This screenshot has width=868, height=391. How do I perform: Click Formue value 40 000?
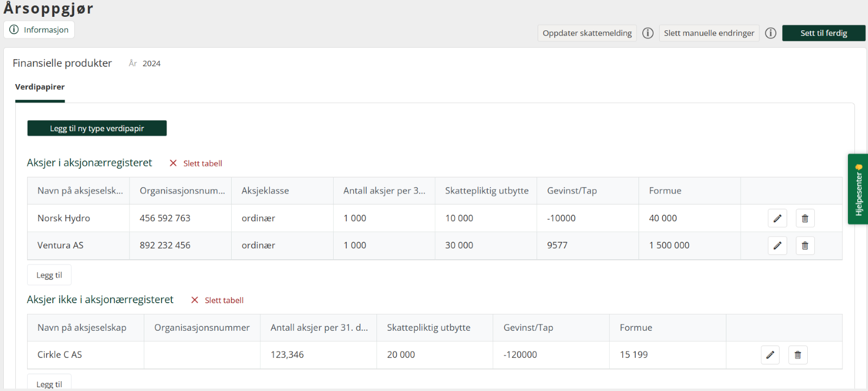coord(663,218)
